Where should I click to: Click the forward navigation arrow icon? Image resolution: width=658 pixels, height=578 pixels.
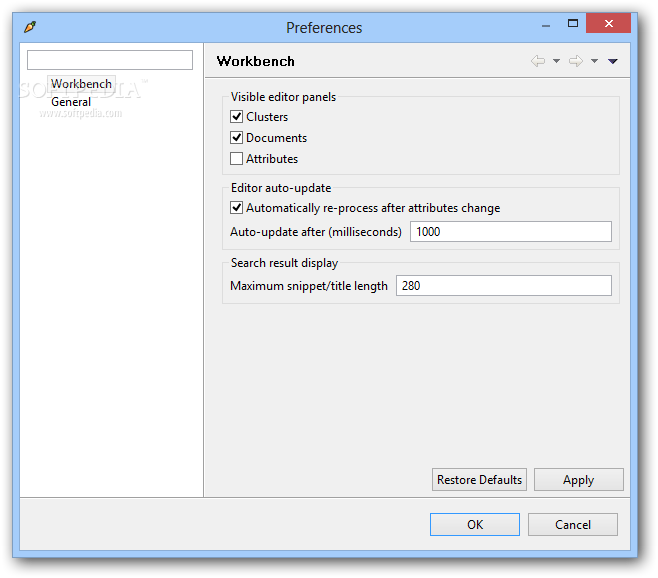click(x=576, y=61)
